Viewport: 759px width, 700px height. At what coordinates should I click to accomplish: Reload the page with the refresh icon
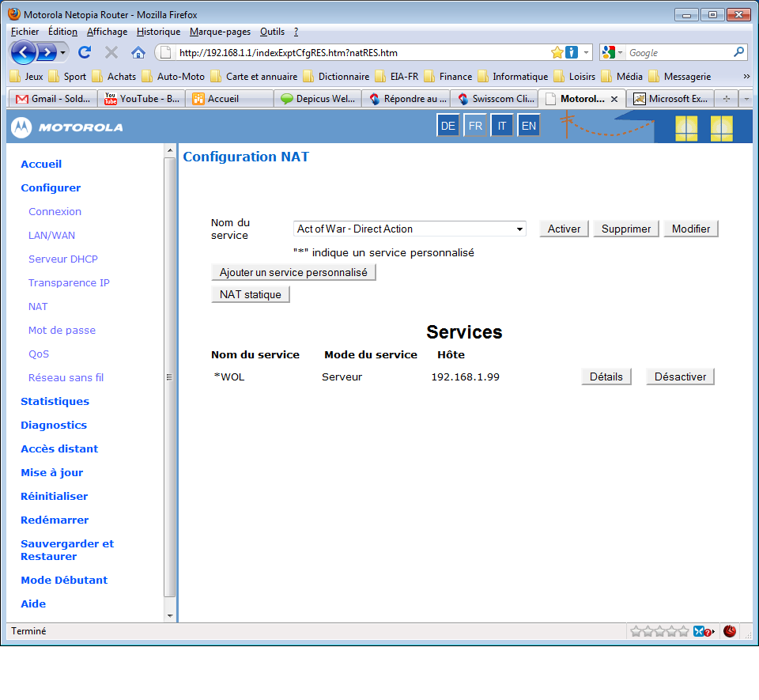point(85,53)
